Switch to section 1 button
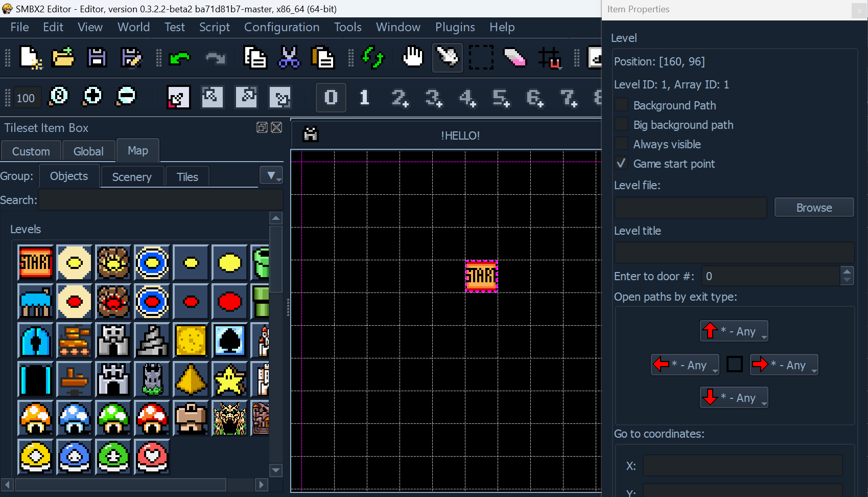 364,97
